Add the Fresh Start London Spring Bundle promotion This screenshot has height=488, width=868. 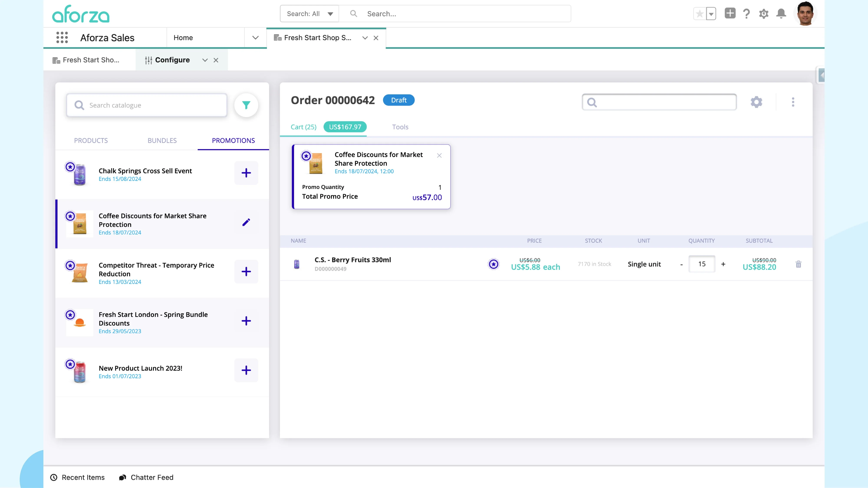(x=246, y=321)
